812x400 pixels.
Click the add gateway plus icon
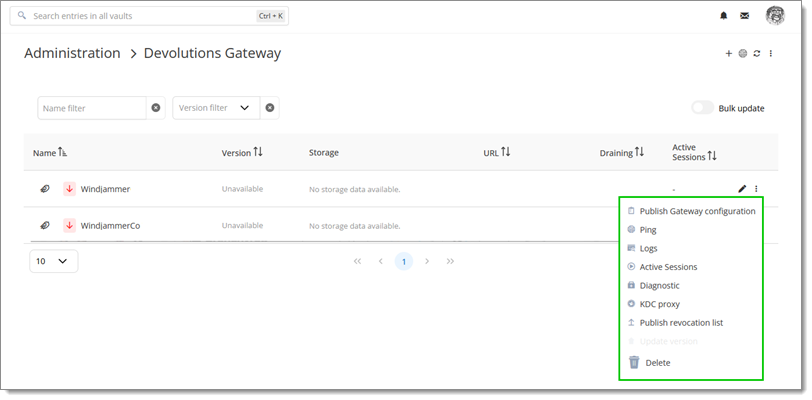729,53
